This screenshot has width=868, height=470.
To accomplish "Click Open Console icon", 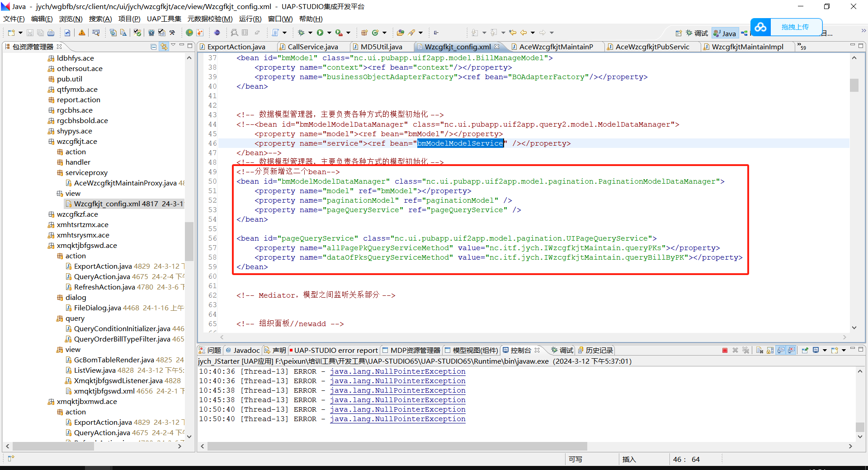I will coord(835,350).
